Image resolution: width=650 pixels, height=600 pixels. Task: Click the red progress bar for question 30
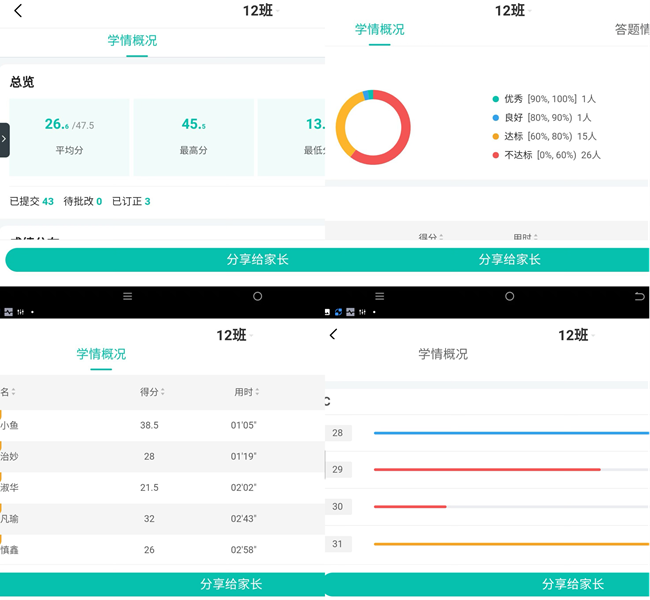410,506
